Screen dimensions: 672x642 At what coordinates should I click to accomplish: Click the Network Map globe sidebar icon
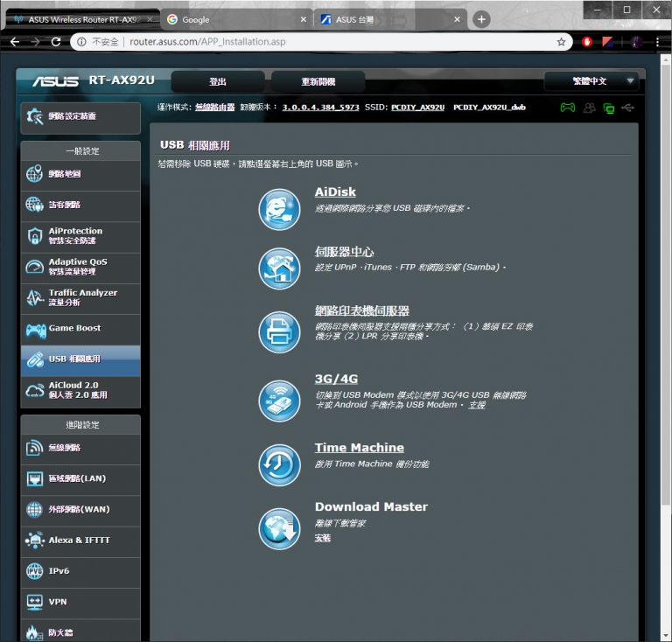[x=34, y=173]
